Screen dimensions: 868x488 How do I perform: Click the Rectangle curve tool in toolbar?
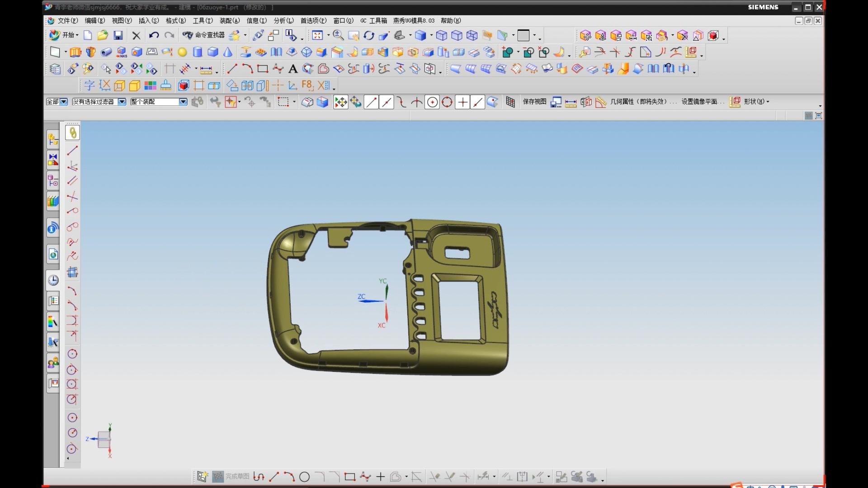point(262,69)
